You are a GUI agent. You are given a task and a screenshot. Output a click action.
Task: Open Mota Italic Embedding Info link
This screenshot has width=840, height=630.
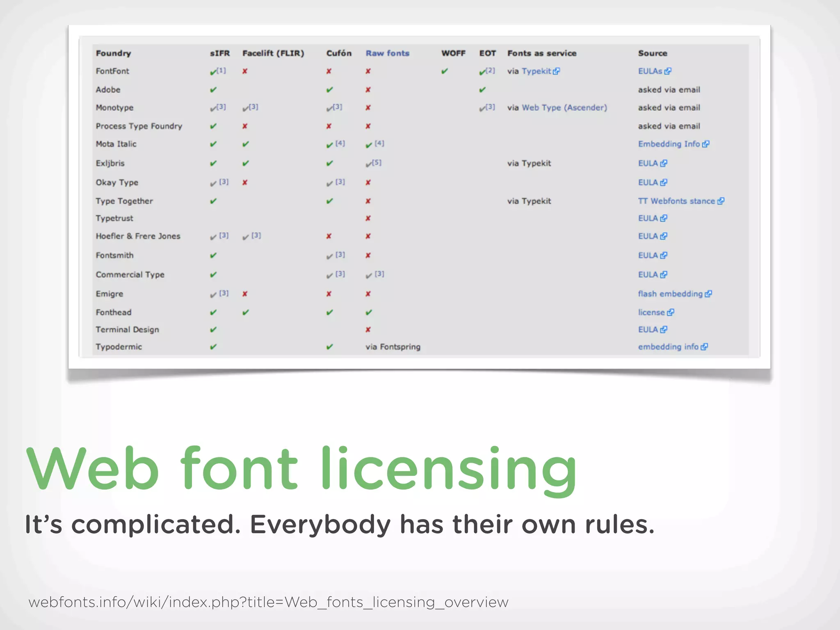(669, 144)
